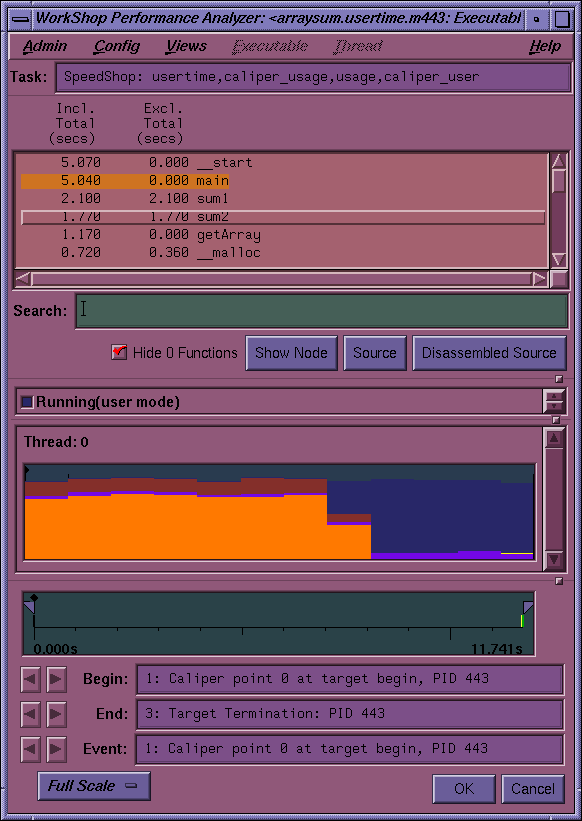Screen dimensions: 582x821
Task: Open the Config menu
Action: (x=117, y=47)
